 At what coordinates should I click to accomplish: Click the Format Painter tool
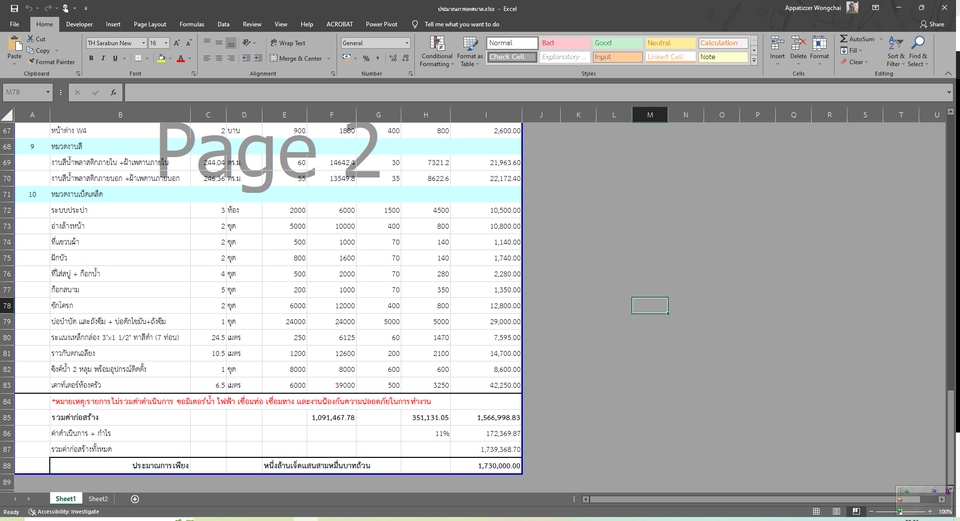click(51, 62)
